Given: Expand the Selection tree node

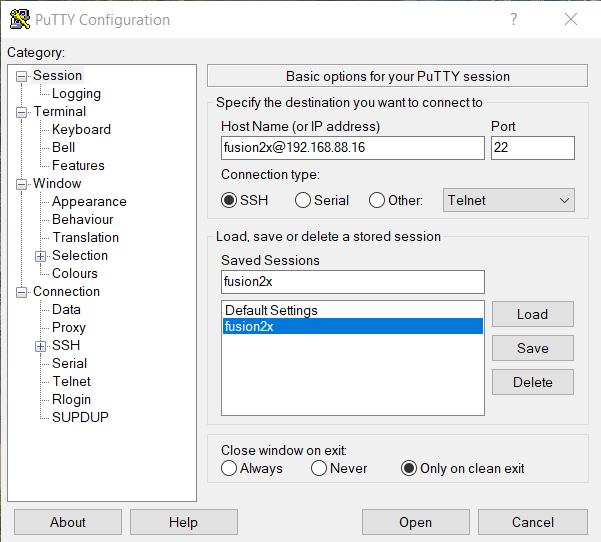Looking at the screenshot, I should (x=40, y=256).
